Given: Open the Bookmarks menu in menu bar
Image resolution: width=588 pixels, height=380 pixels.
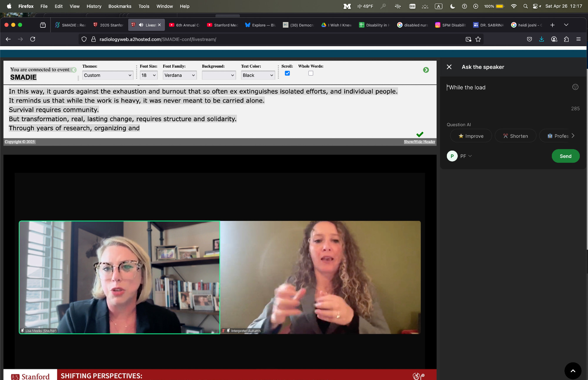Looking at the screenshot, I should pyautogui.click(x=120, y=6).
